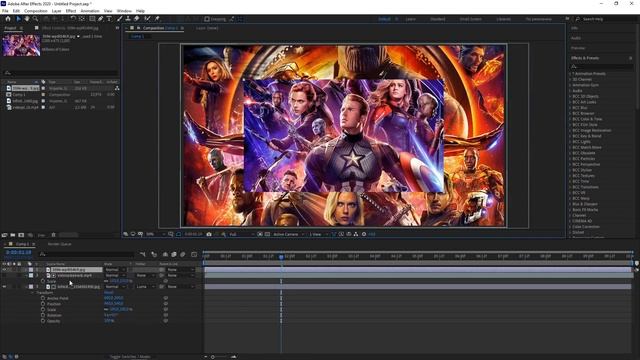Image resolution: width=640 pixels, height=360 pixels.
Task: Click the graph editor icon in timeline header
Action: click(194, 254)
